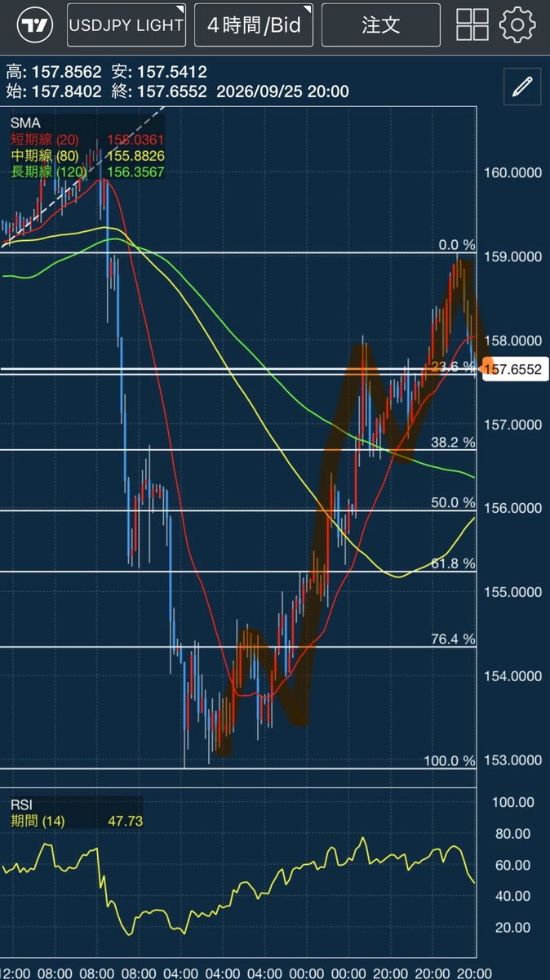
Task: Tap the 始: 157.8402 open value
Action: (55, 91)
